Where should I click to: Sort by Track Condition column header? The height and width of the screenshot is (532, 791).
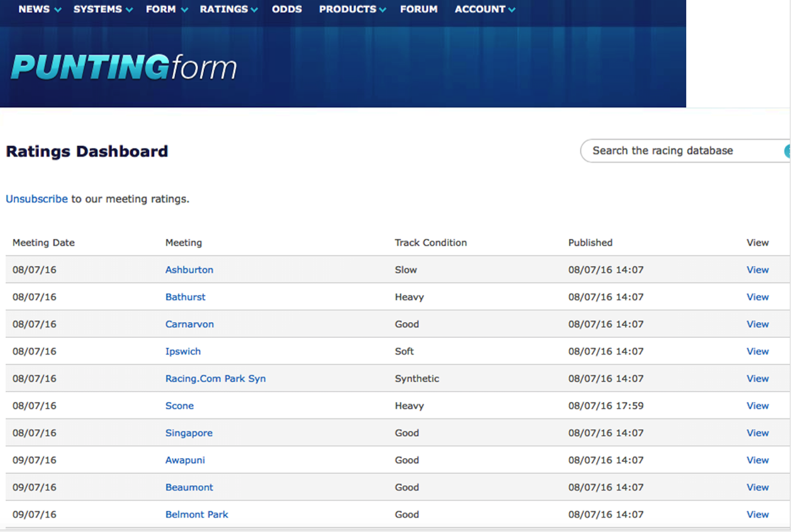[x=430, y=243]
